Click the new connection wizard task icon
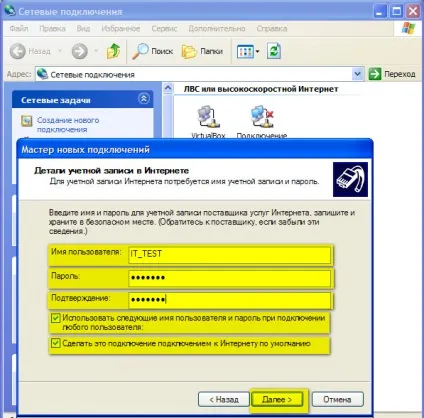 [x=27, y=121]
